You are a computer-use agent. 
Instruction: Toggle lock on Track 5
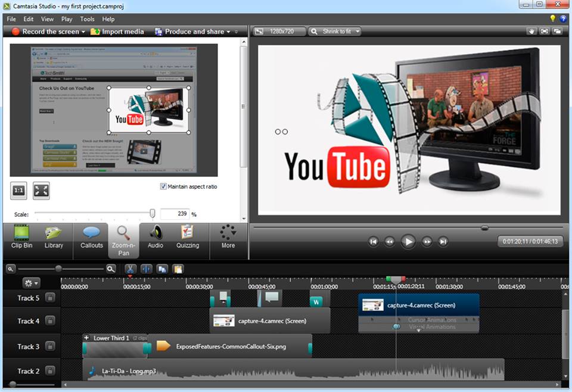(x=51, y=298)
